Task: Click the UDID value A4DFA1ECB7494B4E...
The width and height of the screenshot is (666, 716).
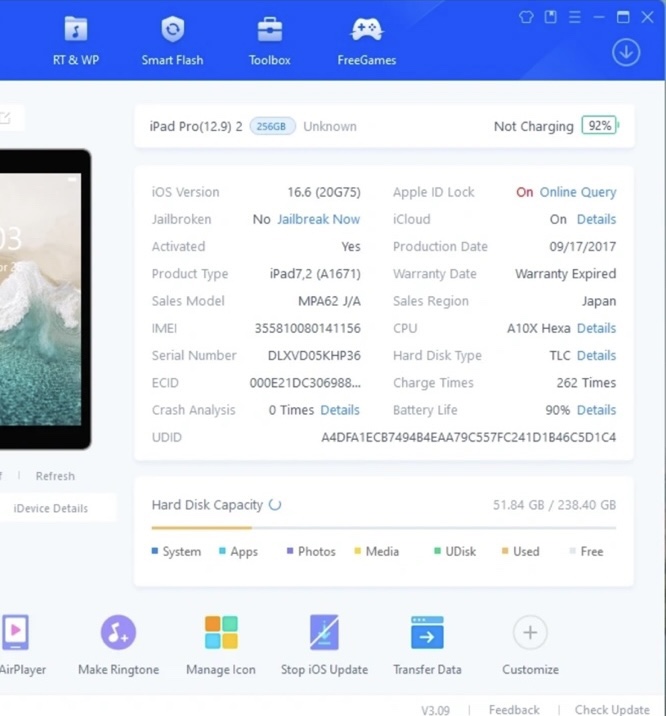Action: [x=468, y=437]
